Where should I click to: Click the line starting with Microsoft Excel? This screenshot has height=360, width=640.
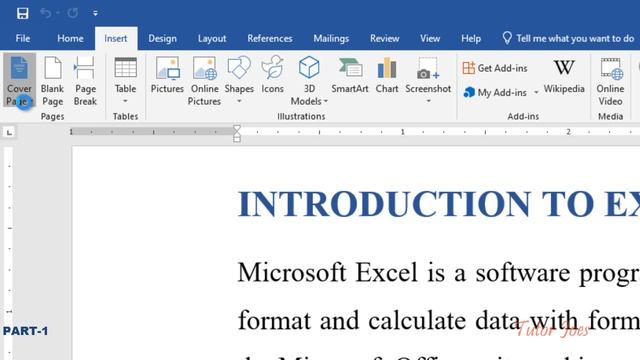click(x=438, y=273)
